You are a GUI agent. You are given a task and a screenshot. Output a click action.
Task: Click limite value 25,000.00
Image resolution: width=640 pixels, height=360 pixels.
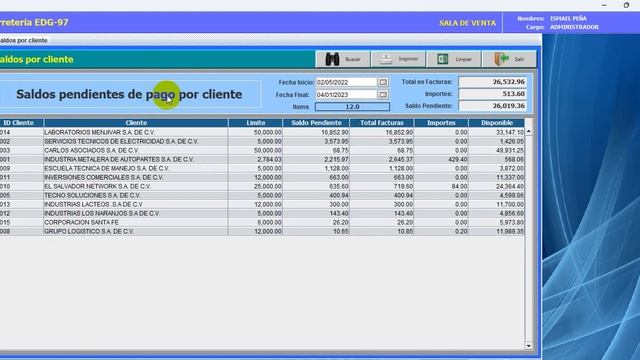(267, 187)
